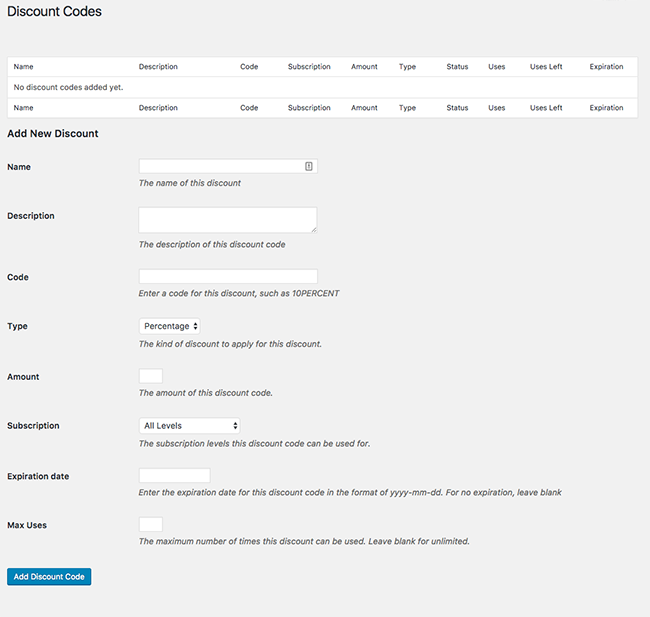The width and height of the screenshot is (650, 617).
Task: Click inside the Description text area
Action: click(228, 220)
